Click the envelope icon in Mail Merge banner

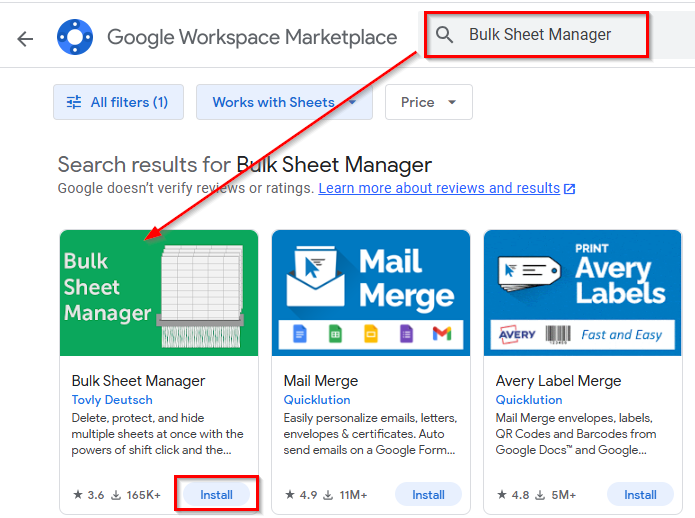(316, 277)
